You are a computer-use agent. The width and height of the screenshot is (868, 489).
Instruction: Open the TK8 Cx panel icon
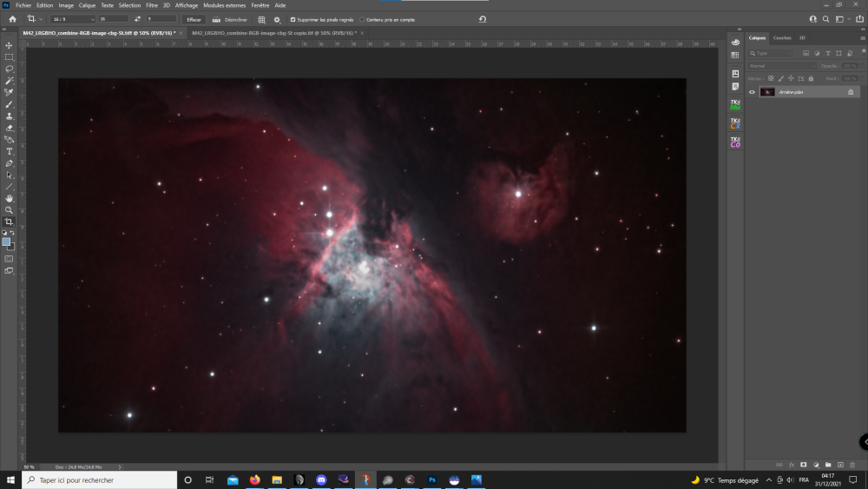735,123
